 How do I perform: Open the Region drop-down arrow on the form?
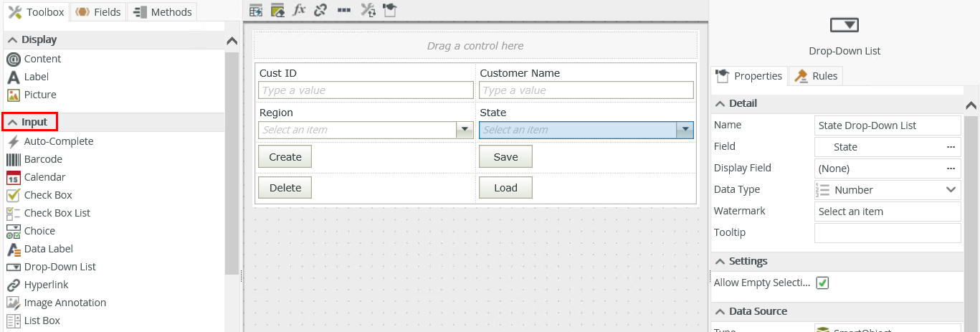[x=465, y=130]
